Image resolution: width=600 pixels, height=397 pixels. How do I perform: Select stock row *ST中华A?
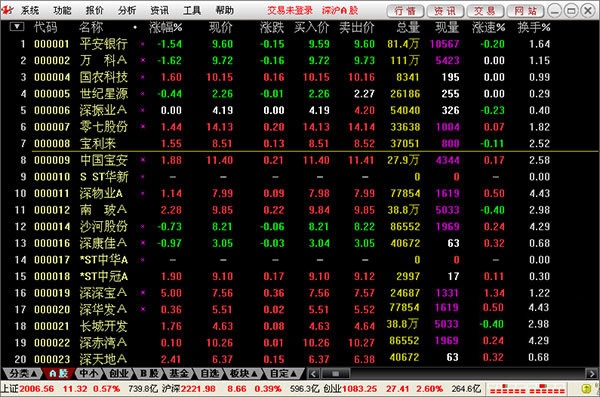300,260
